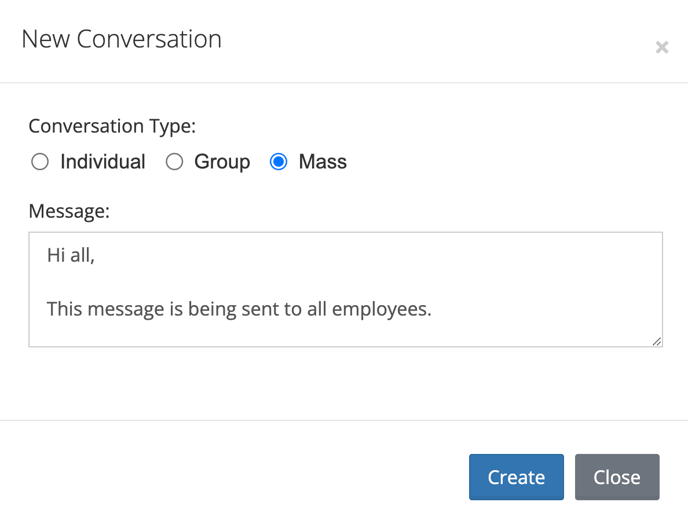
Task: Place cursor before the word "This"
Action: [x=47, y=309]
